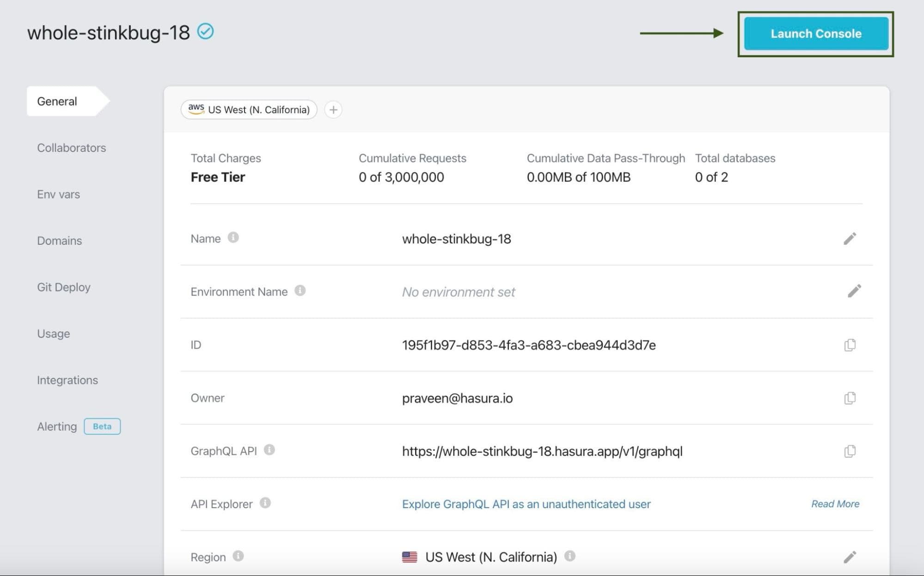Open the Integrations tab

click(x=67, y=380)
